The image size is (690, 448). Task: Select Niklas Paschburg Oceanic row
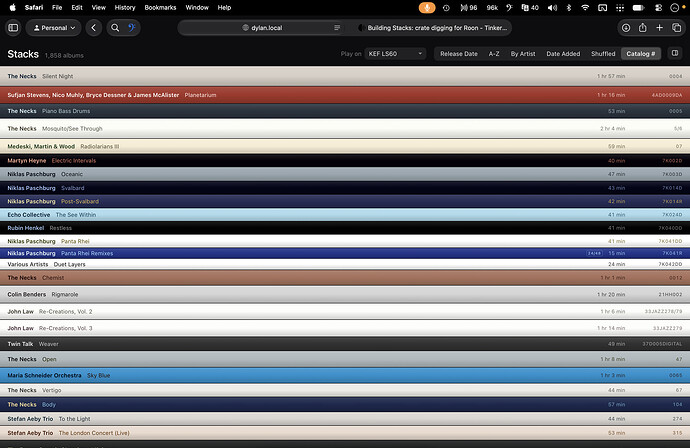(345, 174)
